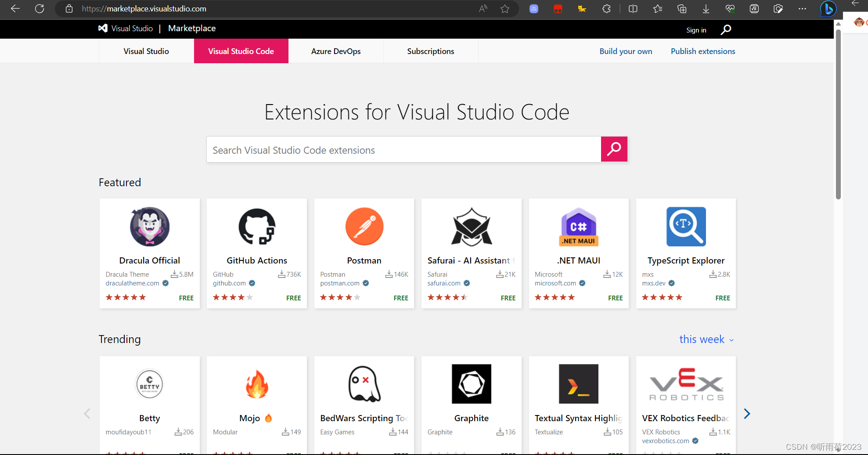Image resolution: width=868 pixels, height=455 pixels.
Task: Click the Marketplace header link
Action: point(192,29)
